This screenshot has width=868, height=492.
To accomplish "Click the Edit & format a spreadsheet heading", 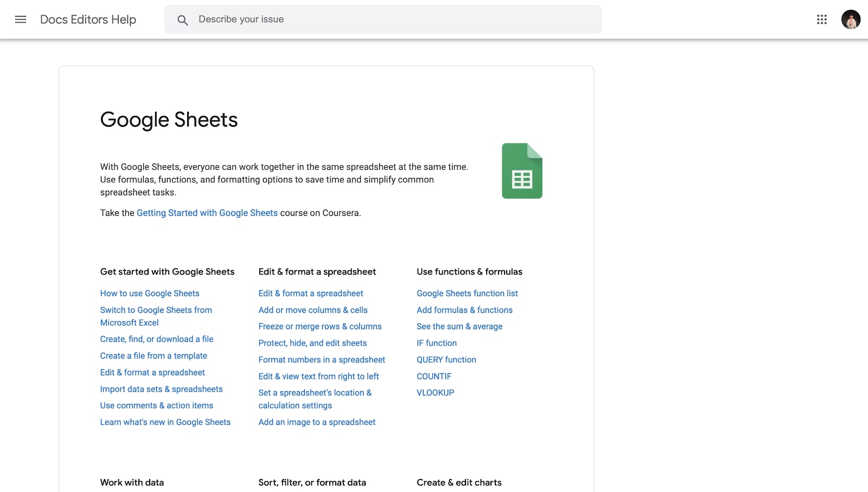I will (x=317, y=272).
